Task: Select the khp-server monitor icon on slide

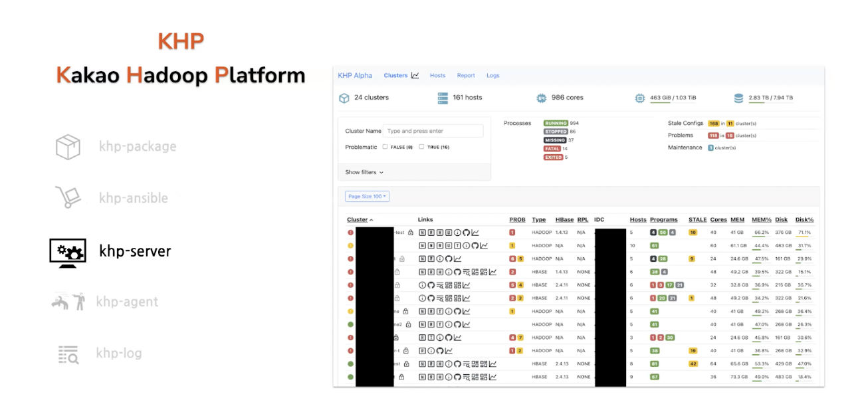Action: pos(68,252)
